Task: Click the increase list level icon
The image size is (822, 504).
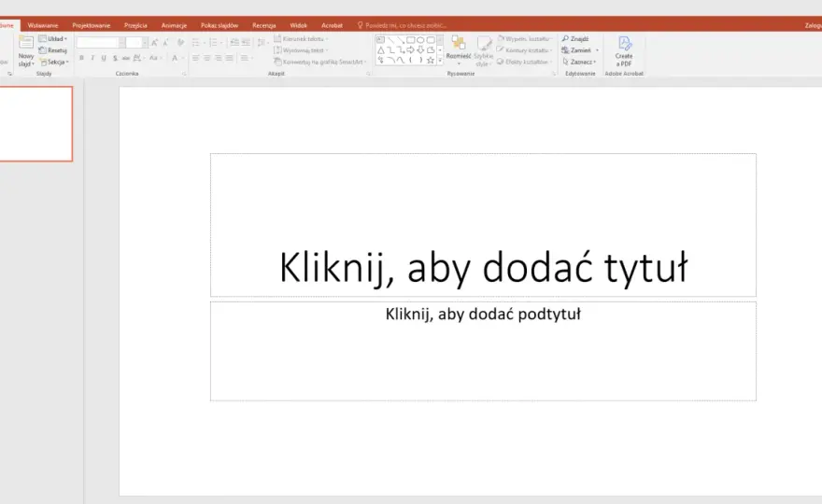Action: click(x=246, y=42)
